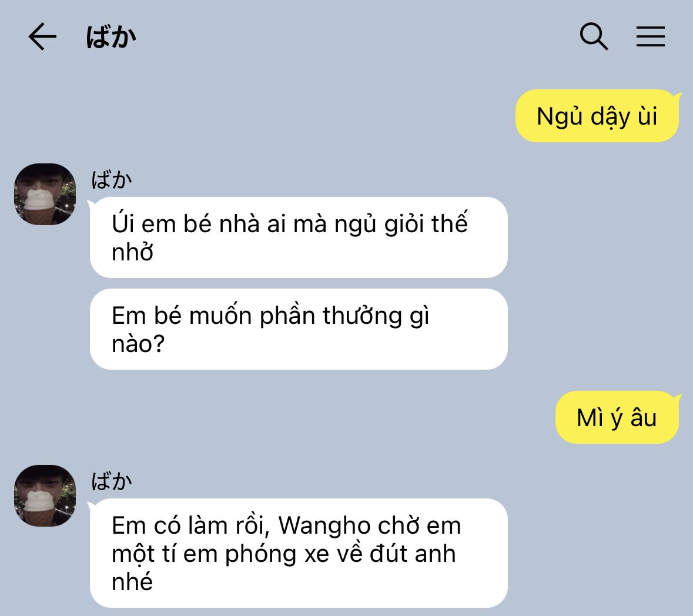Viewport: 693px width, 616px height.
Task: Select the yellow 'Mì ý âu' bubble
Action: point(617,417)
